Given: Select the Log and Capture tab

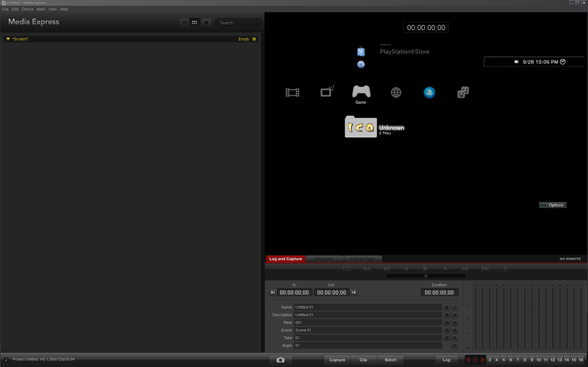Looking at the screenshot, I should (x=286, y=259).
